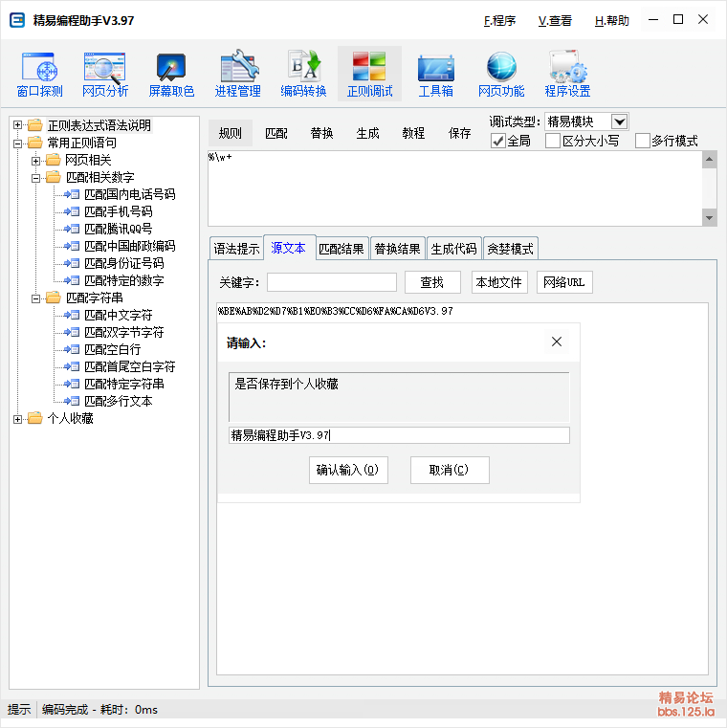This screenshot has height=728, width=727.
Task: Switch to the 生成代码 tab
Action: (453, 249)
